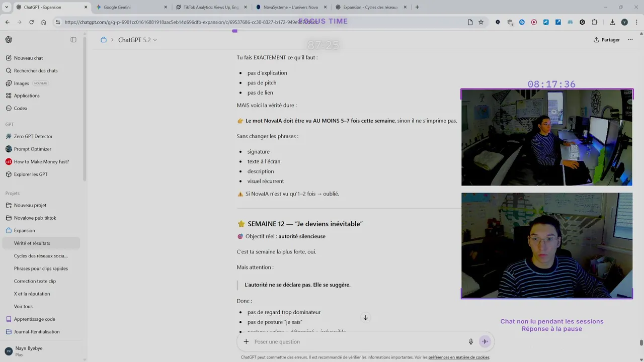
Task: Click the microphone dictation icon
Action: coord(471,341)
